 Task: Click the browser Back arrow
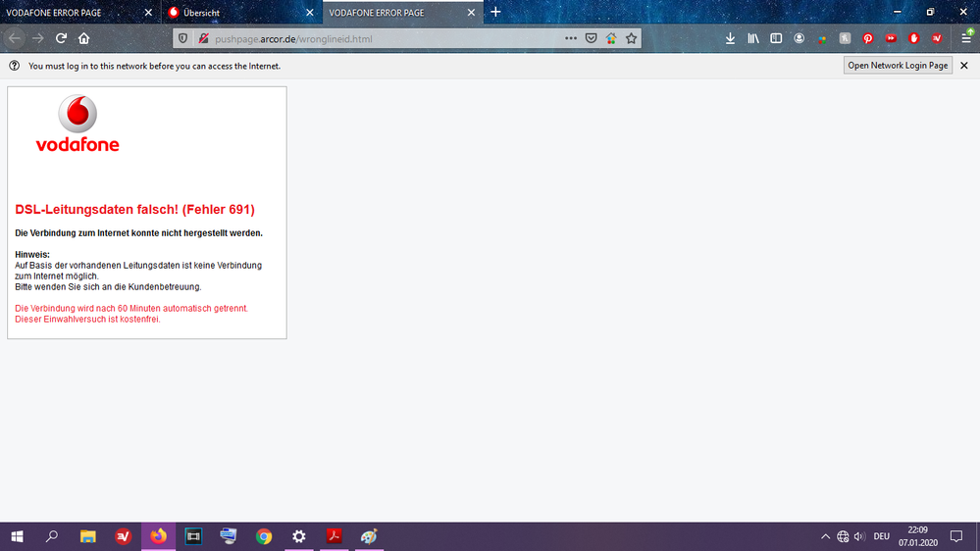[x=15, y=38]
